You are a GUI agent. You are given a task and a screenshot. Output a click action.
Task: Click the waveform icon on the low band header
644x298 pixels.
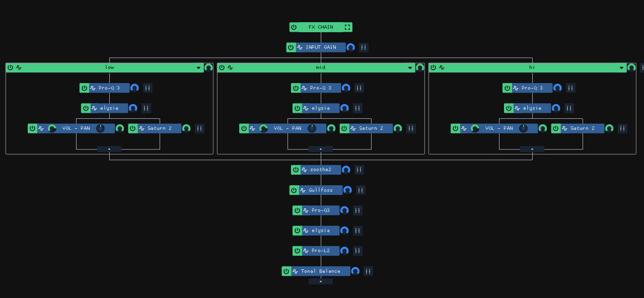click(19, 67)
